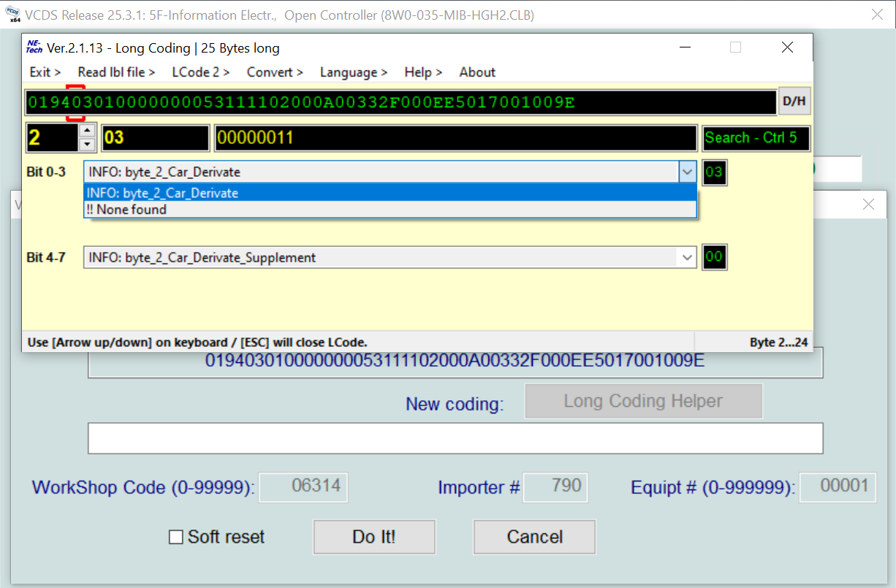Click the 'Byte 2...24' status bar text
Viewport: 896px width, 588px height.
(778, 342)
